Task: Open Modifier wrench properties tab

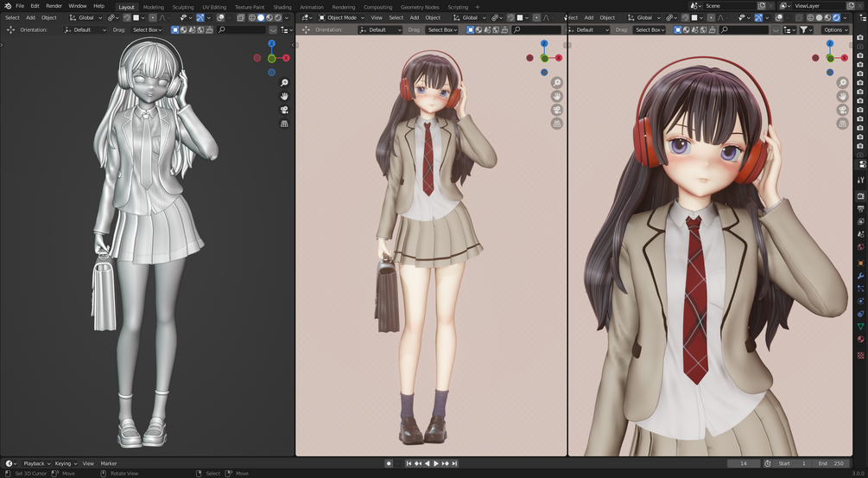Action: coord(861,275)
